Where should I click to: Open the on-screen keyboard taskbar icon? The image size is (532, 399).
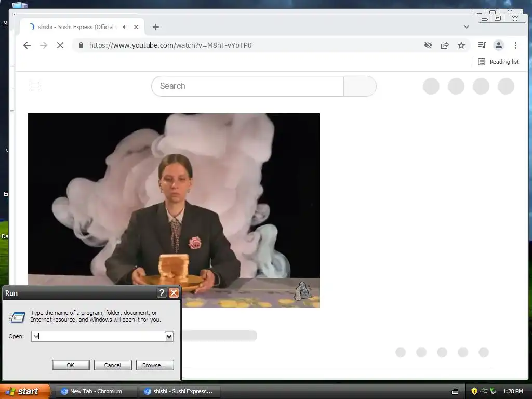(x=455, y=392)
